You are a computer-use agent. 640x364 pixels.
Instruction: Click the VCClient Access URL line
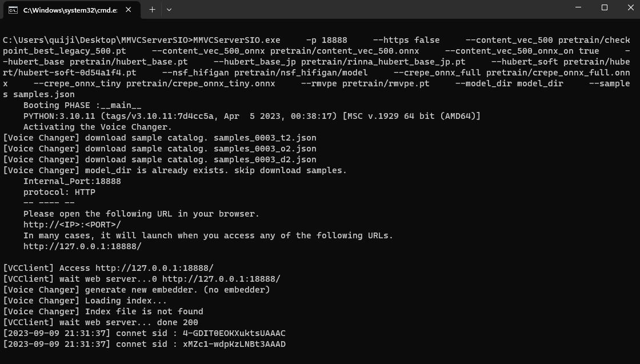109,267
